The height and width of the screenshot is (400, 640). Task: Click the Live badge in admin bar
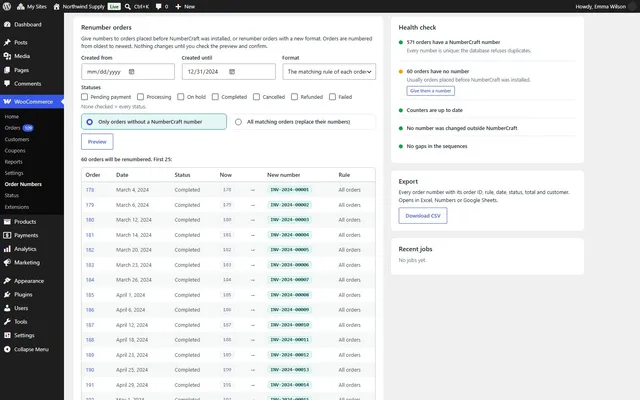(114, 7)
